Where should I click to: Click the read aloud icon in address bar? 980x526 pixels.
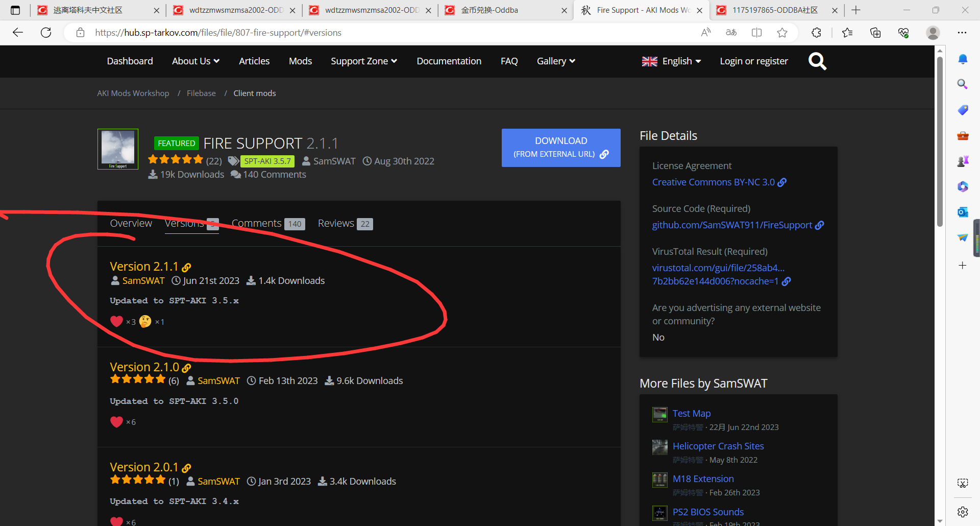point(706,33)
